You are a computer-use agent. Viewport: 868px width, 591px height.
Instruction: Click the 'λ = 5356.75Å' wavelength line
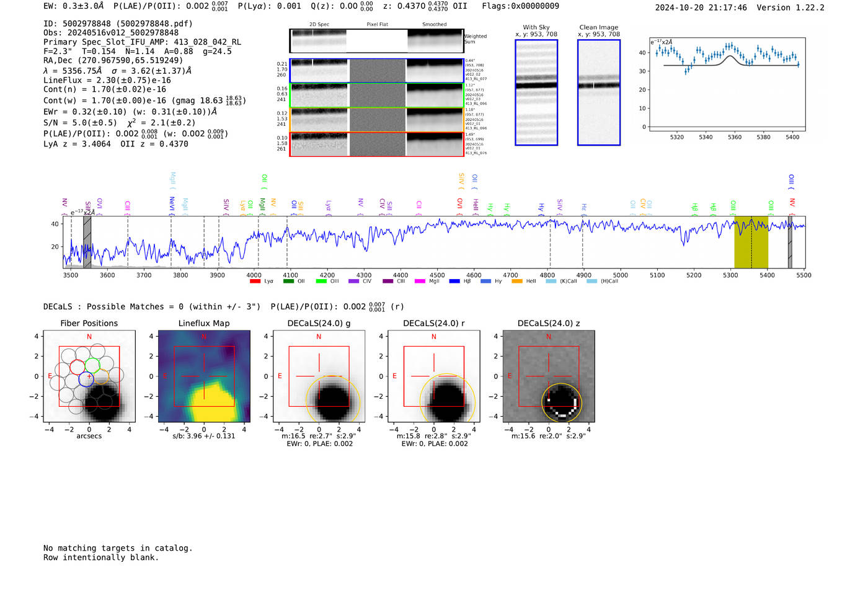117,71
